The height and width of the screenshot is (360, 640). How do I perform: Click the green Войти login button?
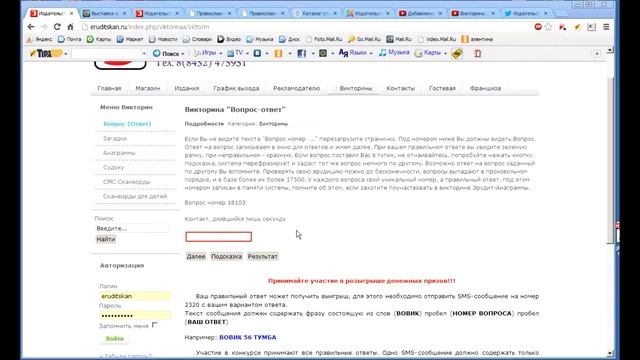(115, 338)
